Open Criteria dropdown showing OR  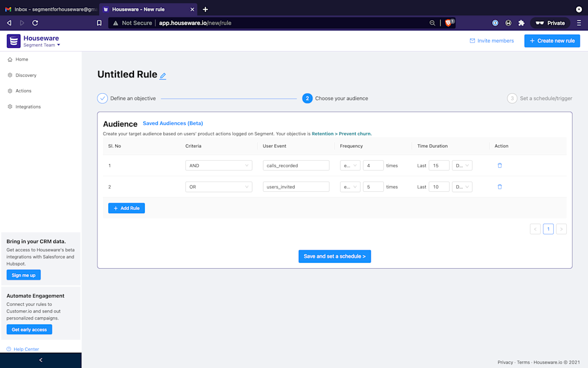pyautogui.click(x=219, y=186)
